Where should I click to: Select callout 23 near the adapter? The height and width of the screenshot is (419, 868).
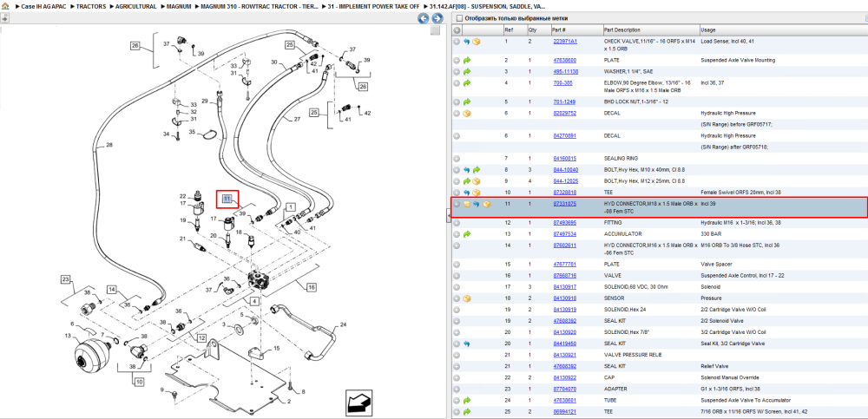point(67,279)
